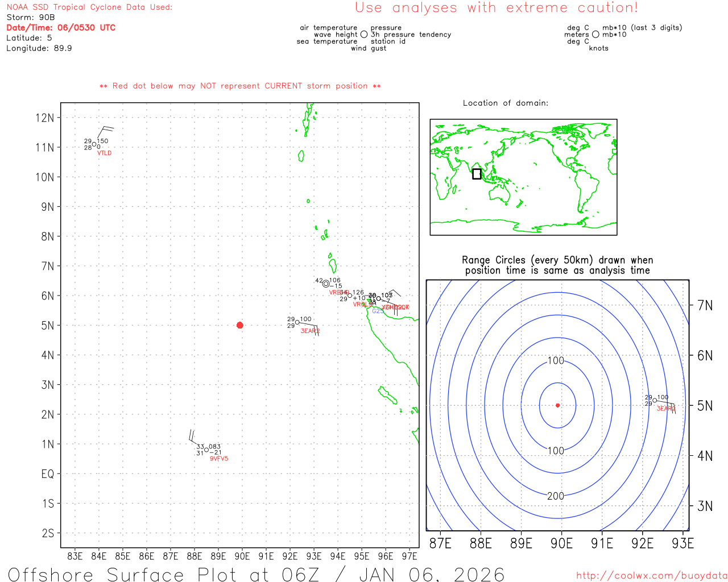Click the 'sea temperature' legend label

point(327,41)
